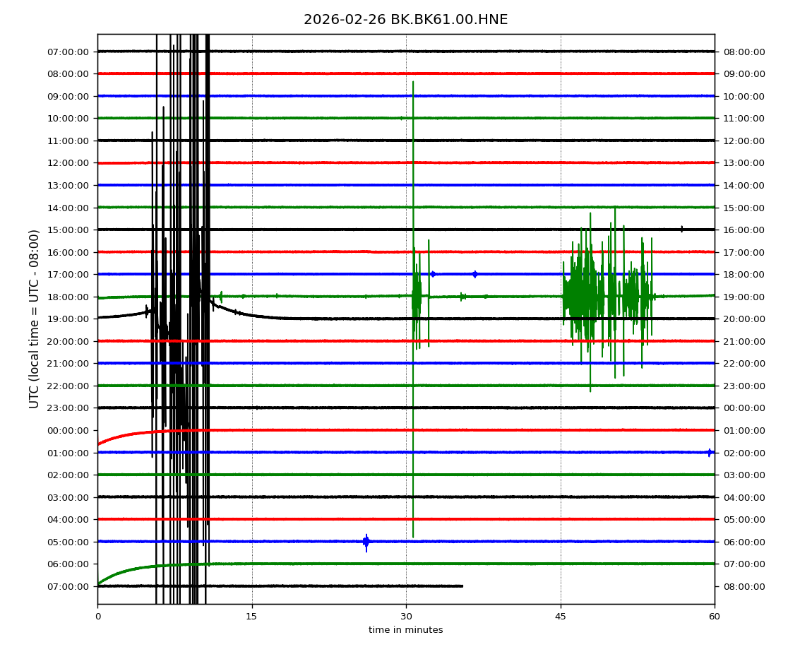Click the left-axis 12:00:00 time label

69,163
